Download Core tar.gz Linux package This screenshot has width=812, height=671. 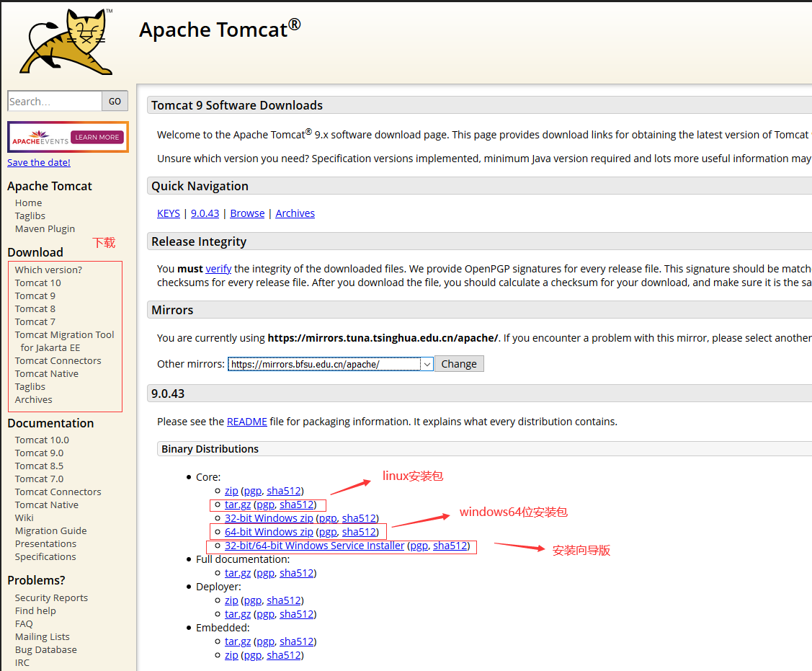[x=238, y=505]
